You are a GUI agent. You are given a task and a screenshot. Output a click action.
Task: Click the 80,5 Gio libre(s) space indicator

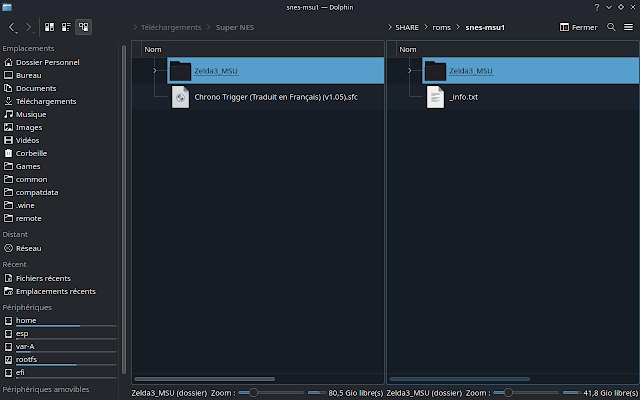(345, 393)
